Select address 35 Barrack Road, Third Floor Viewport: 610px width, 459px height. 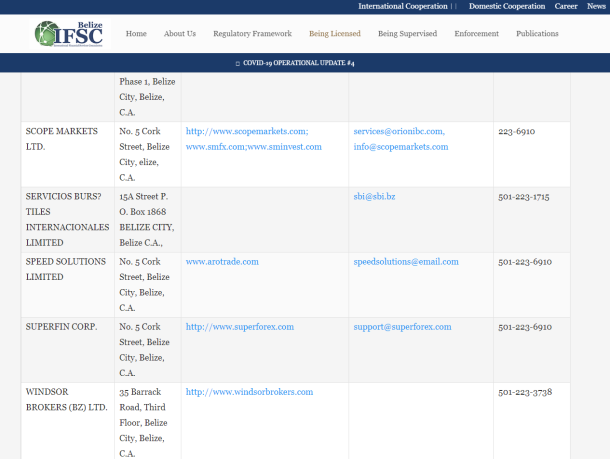pos(143,422)
